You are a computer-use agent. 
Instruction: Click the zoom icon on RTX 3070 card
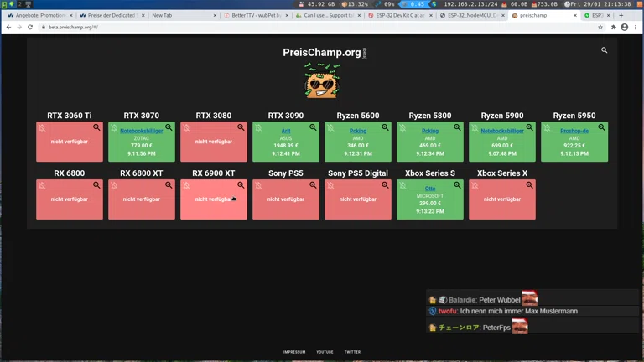tap(169, 128)
